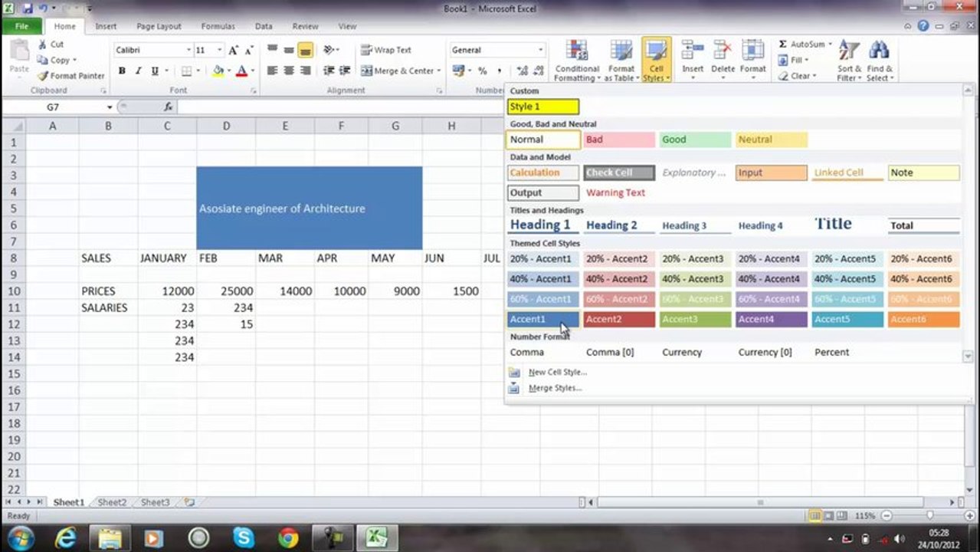Toggle Wrap Text
The image size is (980, 552).
pos(386,50)
